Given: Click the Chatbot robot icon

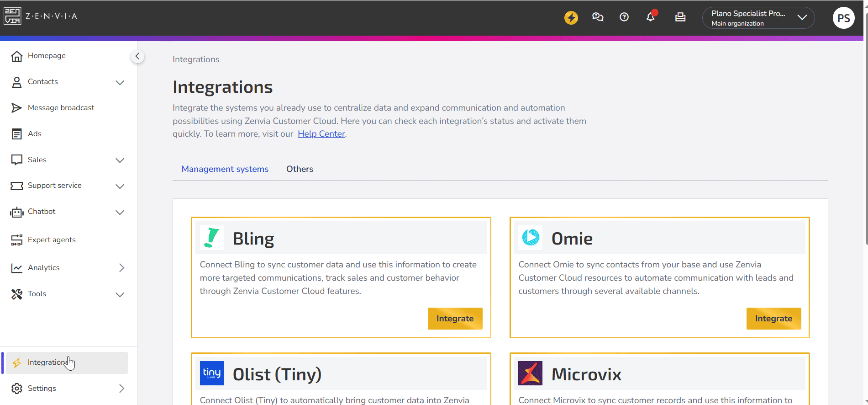Looking at the screenshot, I should click(17, 212).
